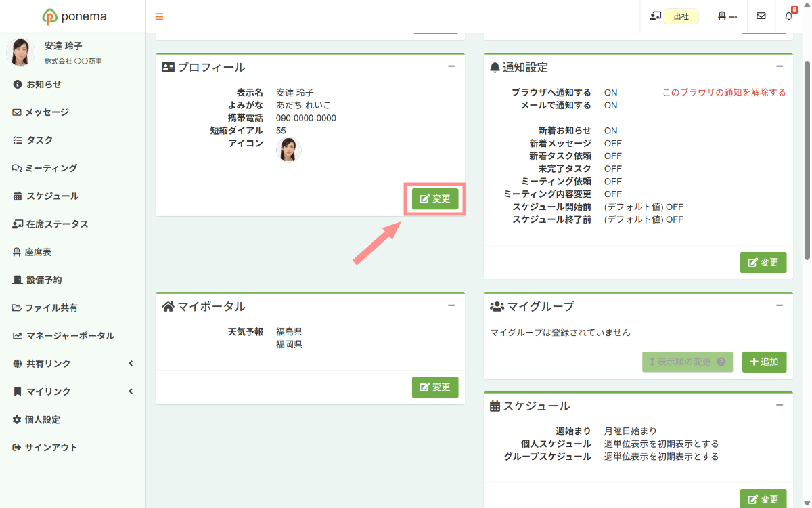
Task: Collapse the スケジュール settings panel
Action: (x=780, y=405)
